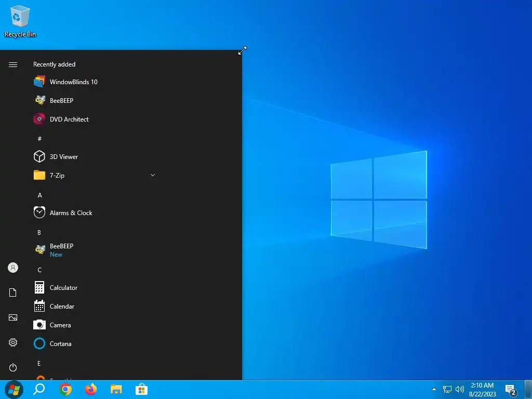Open Microsoft Store from taskbar
The width and height of the screenshot is (532, 399).
(x=141, y=389)
